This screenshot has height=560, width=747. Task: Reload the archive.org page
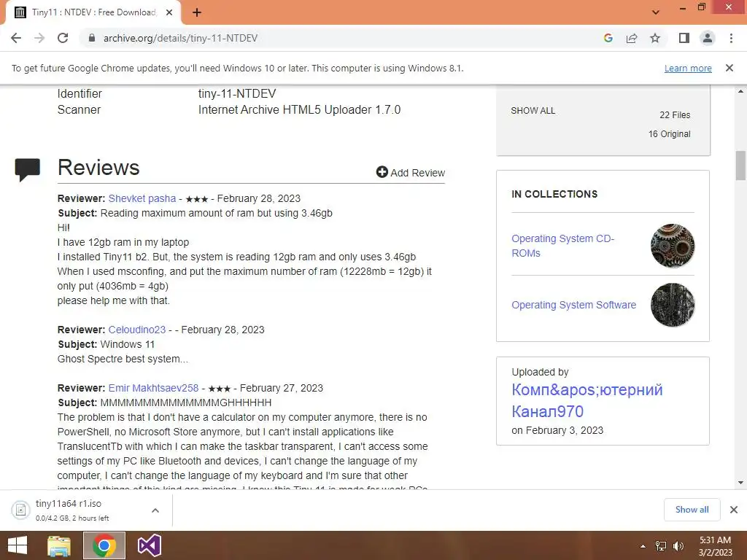coord(63,38)
